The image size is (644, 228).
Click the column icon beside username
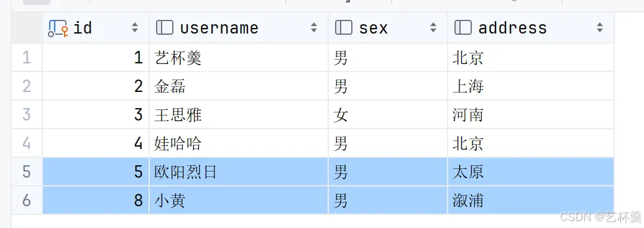(x=165, y=27)
